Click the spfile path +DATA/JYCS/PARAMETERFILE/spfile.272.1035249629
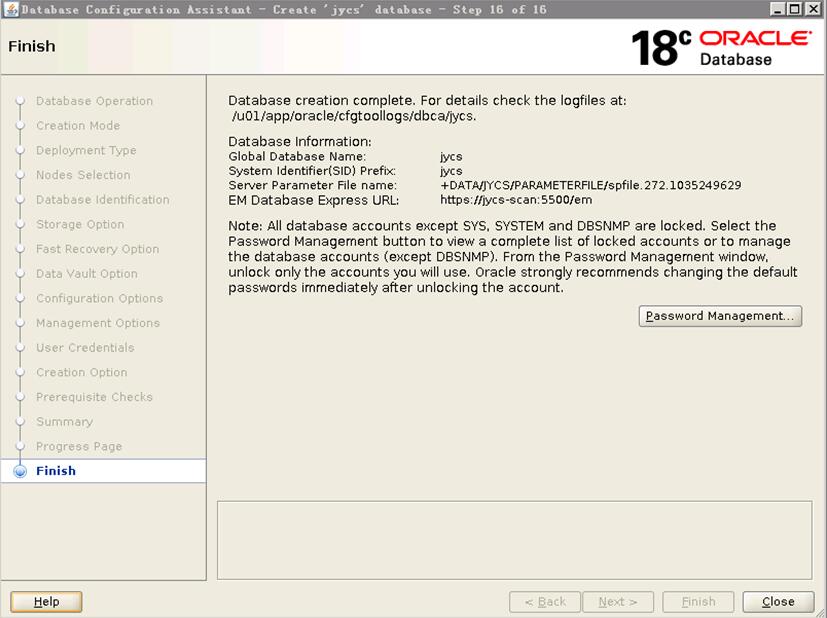Image resolution: width=827 pixels, height=618 pixels. pos(591,185)
